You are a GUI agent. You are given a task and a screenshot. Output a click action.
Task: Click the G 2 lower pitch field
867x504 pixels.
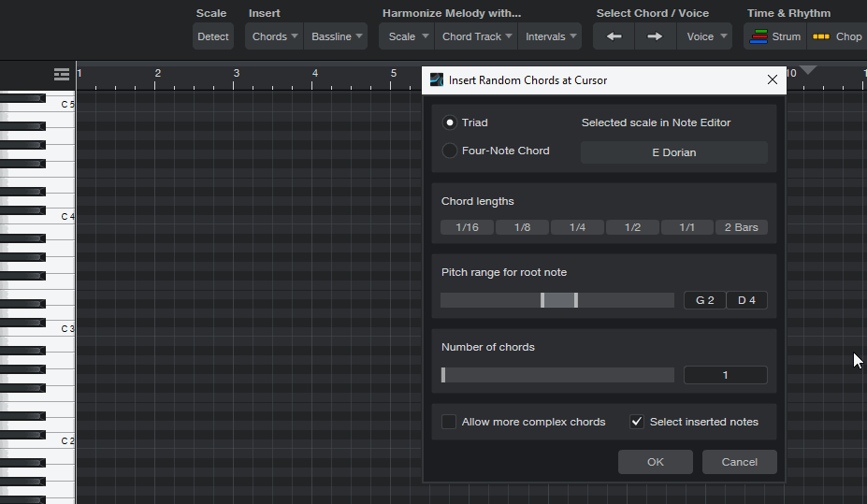[x=704, y=300]
